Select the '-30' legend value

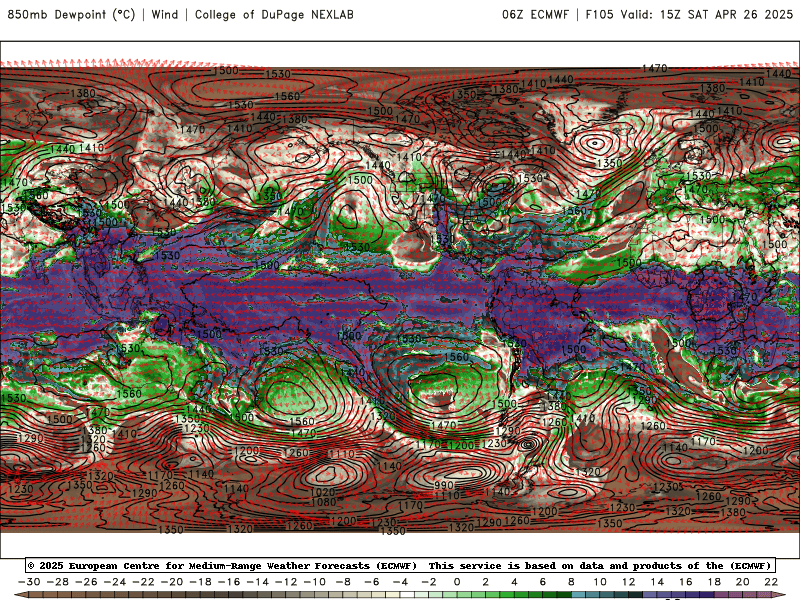pyautogui.click(x=29, y=582)
